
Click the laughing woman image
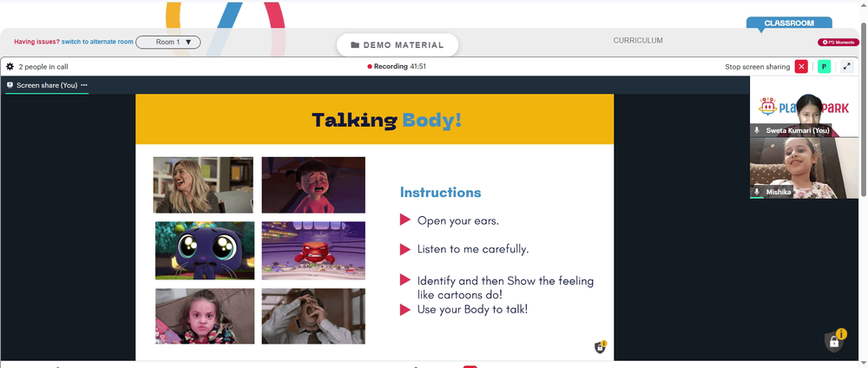[203, 185]
